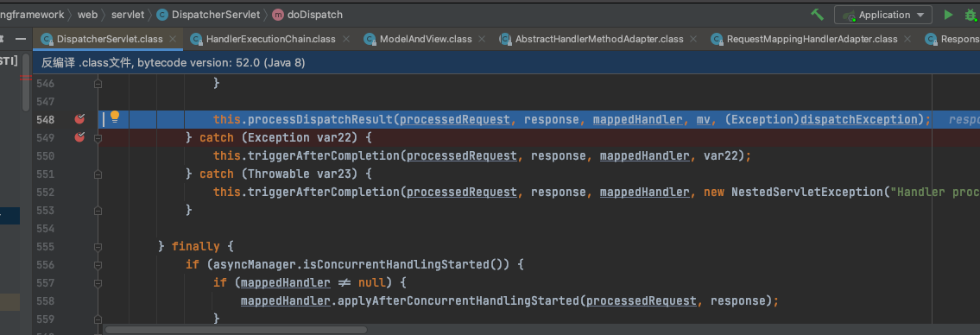980x335 pixels.
Task: Click line number 550 in the gutter
Action: [45, 155]
